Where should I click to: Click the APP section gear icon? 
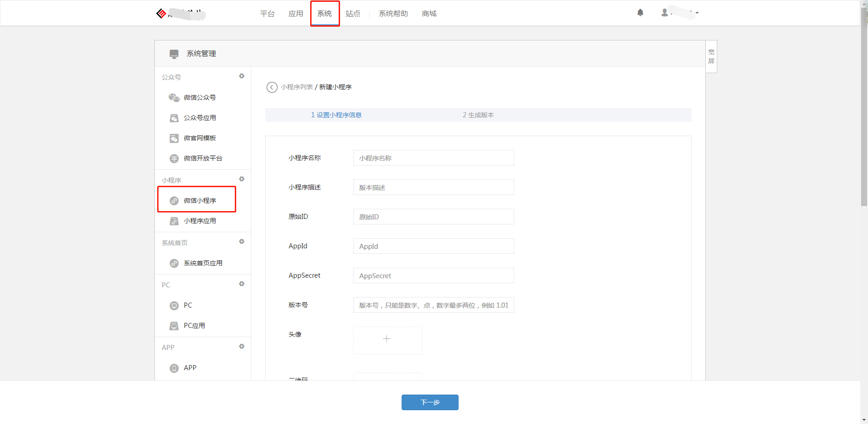click(x=242, y=346)
